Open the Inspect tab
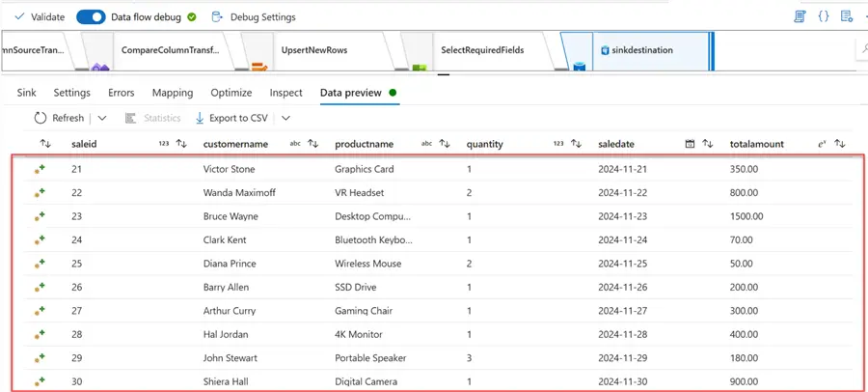Viewport: 868px width, 392px height. coord(285,93)
